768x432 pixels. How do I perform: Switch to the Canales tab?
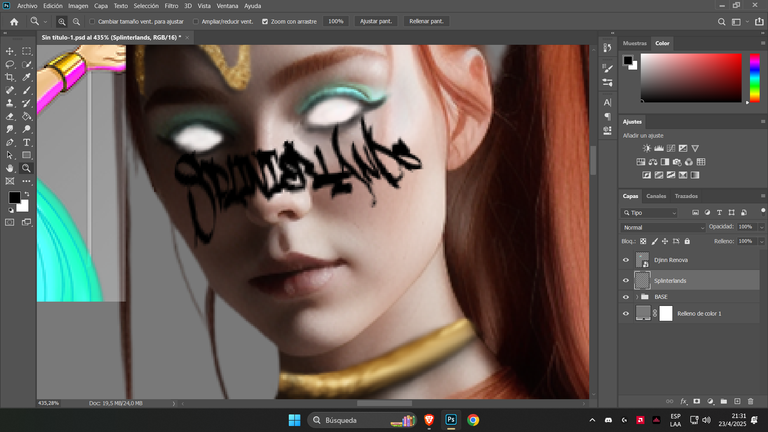[656, 196]
